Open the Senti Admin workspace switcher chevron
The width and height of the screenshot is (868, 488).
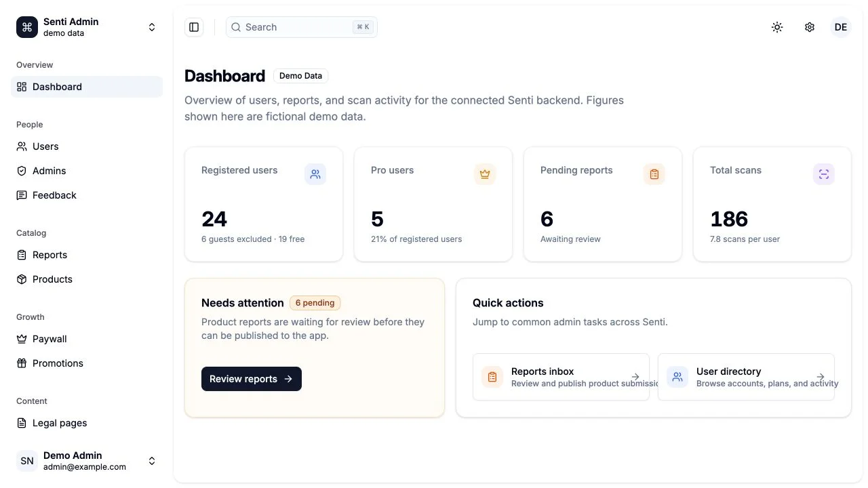[x=152, y=27]
